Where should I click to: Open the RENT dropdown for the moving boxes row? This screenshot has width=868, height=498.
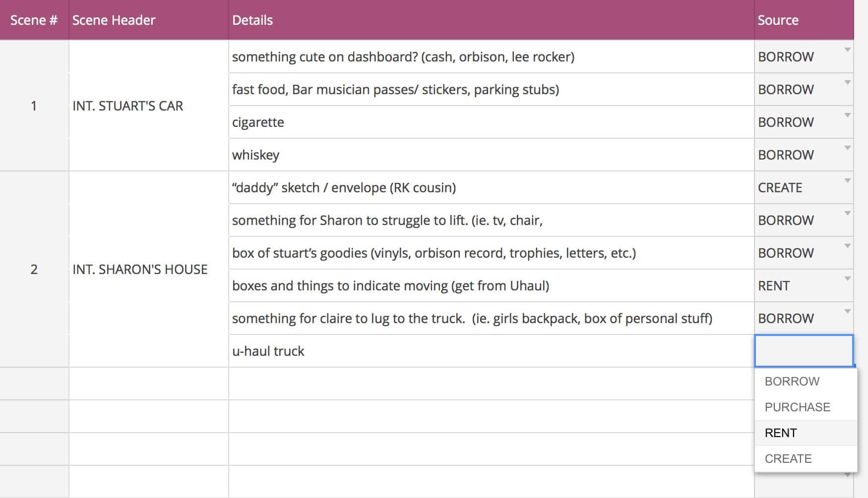(847, 278)
